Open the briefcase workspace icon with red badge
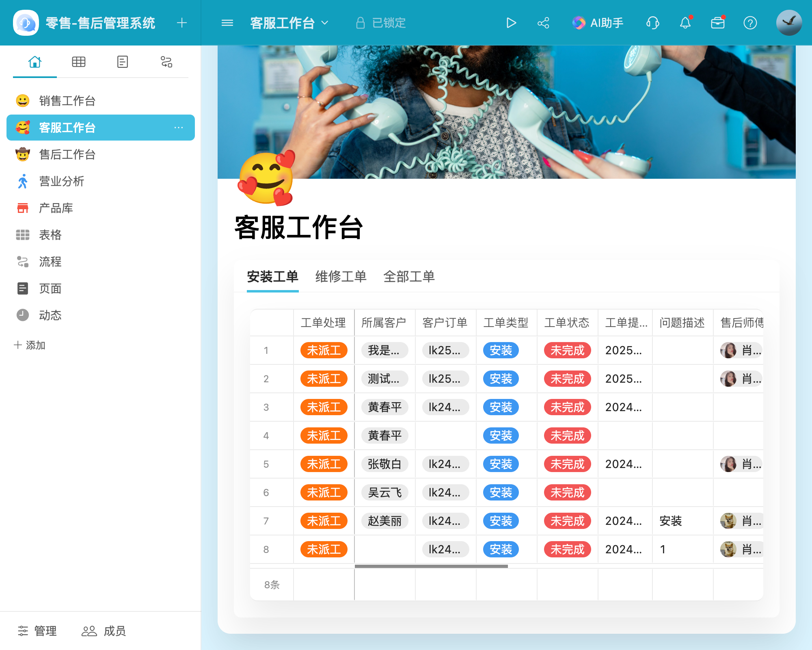 (x=718, y=23)
